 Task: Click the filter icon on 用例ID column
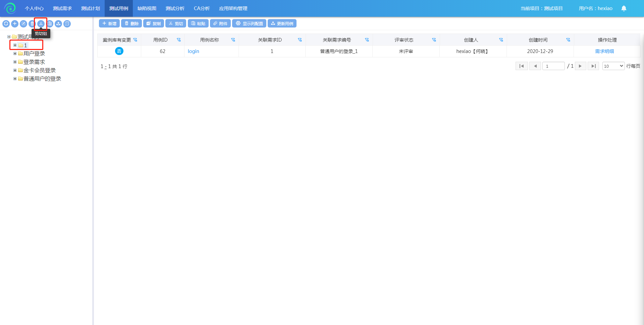(x=179, y=40)
